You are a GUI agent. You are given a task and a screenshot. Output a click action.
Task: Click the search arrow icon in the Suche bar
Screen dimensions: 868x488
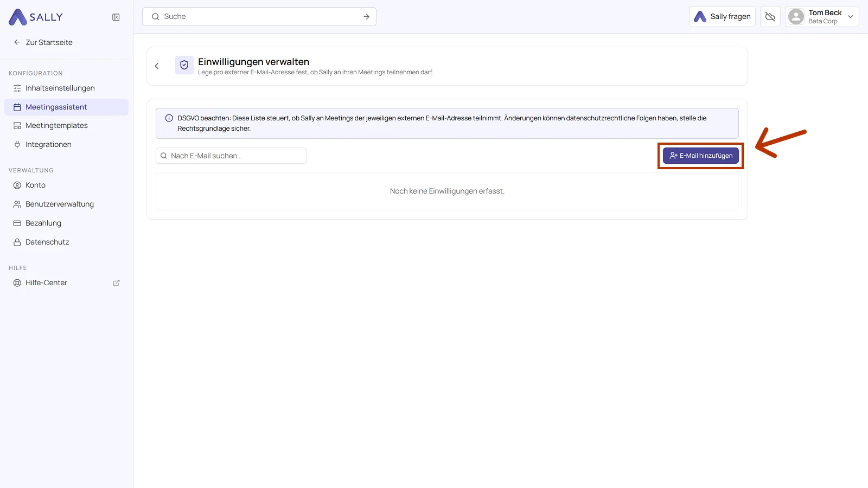pos(367,17)
